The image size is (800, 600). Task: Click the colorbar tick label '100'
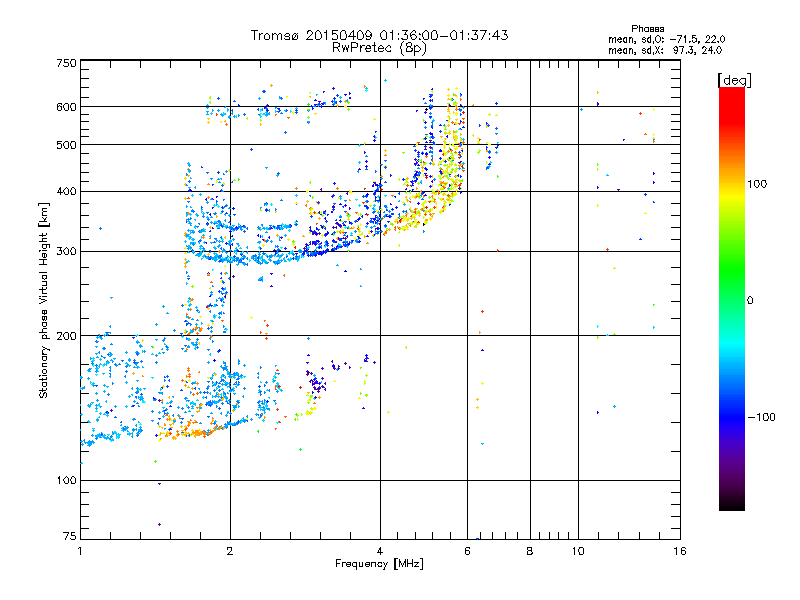click(757, 184)
